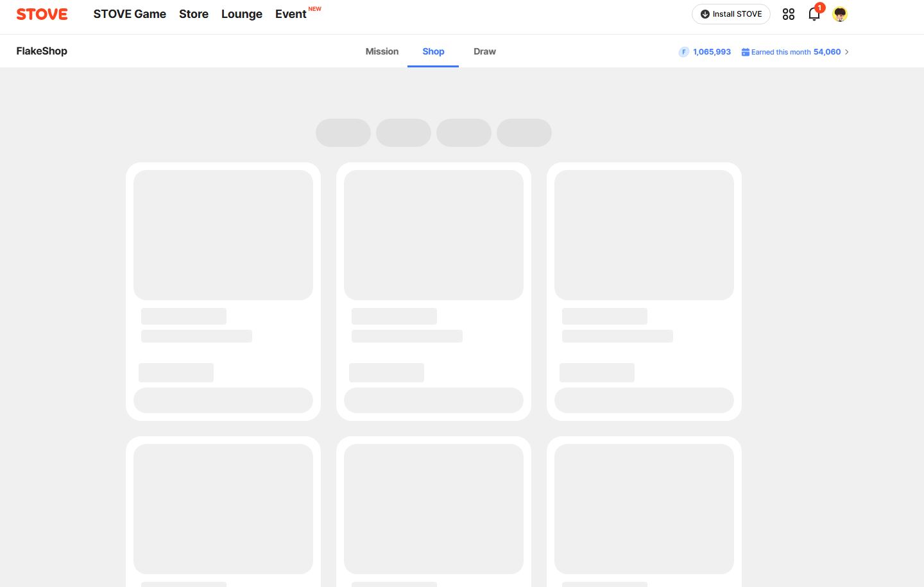Open the apps grid menu icon
Viewport: 924px width, 587px height.
(x=789, y=14)
